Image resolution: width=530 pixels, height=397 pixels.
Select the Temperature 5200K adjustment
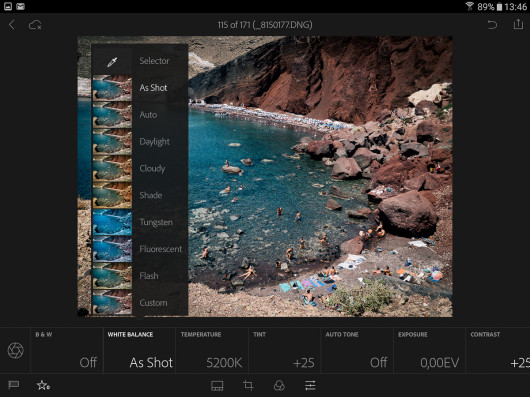pyautogui.click(x=212, y=350)
